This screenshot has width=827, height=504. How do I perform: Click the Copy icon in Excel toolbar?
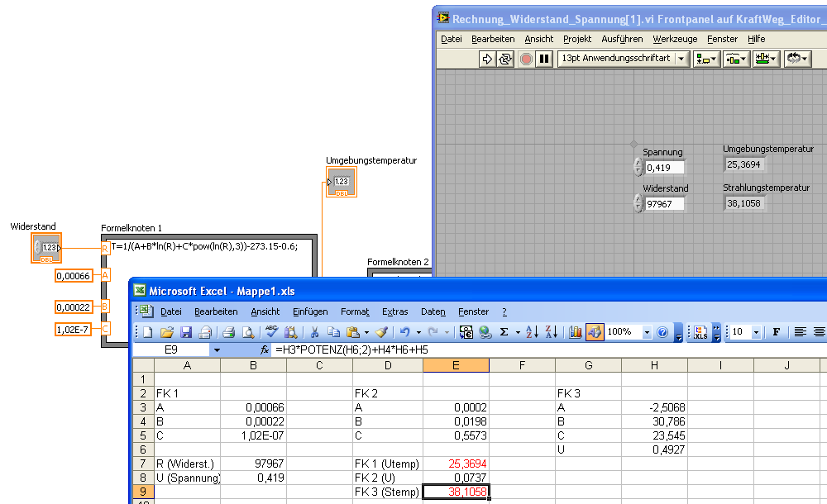[x=333, y=331]
